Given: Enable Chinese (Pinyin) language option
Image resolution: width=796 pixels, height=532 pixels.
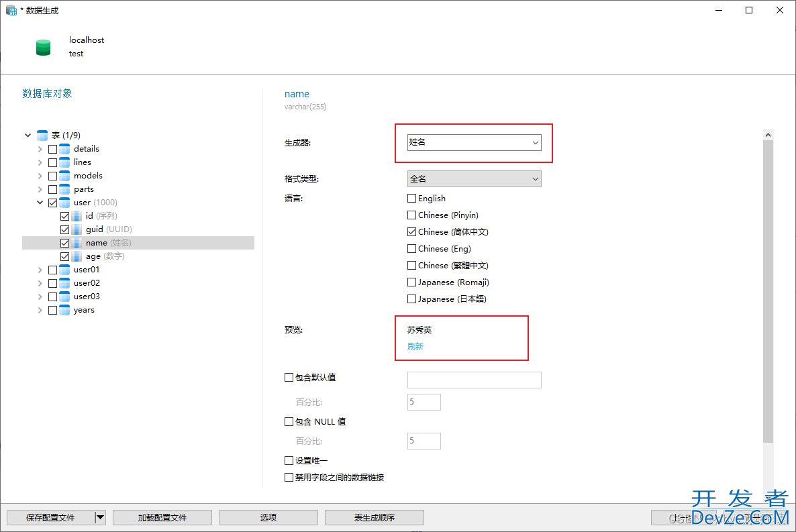Looking at the screenshot, I should pyautogui.click(x=411, y=215).
